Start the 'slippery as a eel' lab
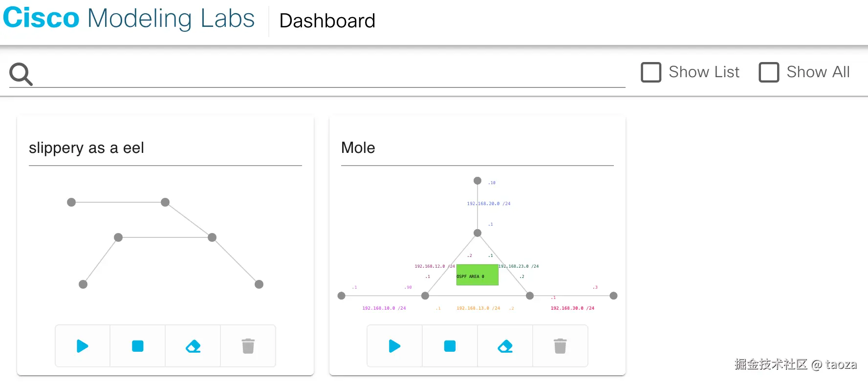 [x=83, y=346]
